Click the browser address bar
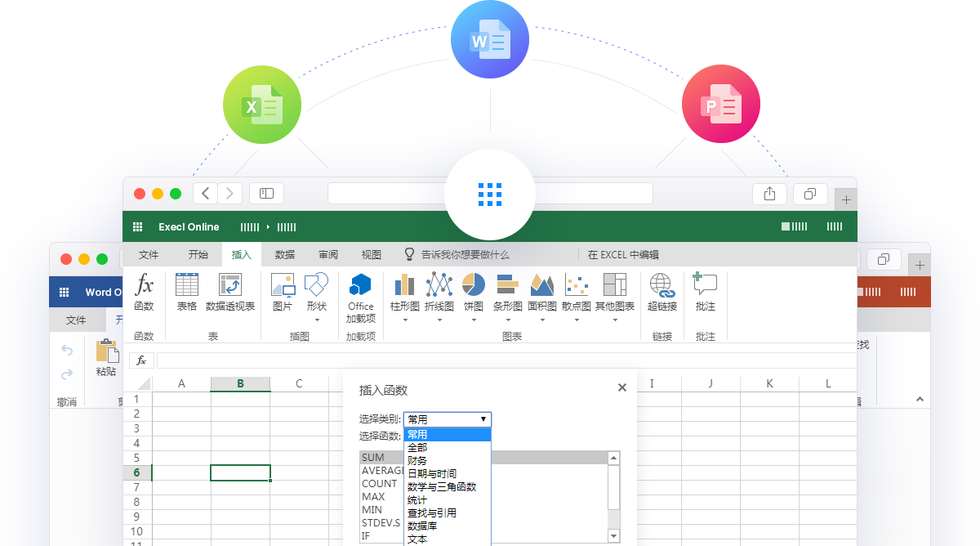 tap(490, 194)
